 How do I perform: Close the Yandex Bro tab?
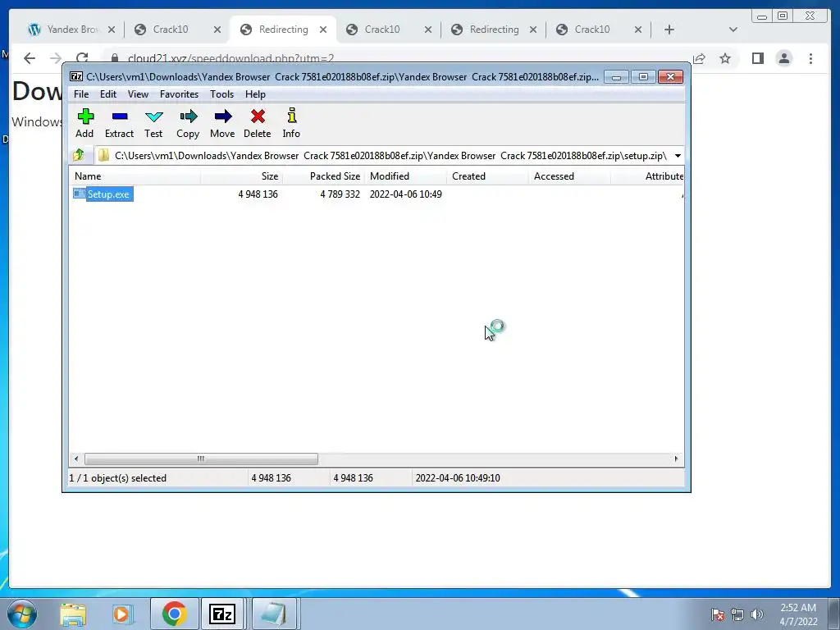112,30
